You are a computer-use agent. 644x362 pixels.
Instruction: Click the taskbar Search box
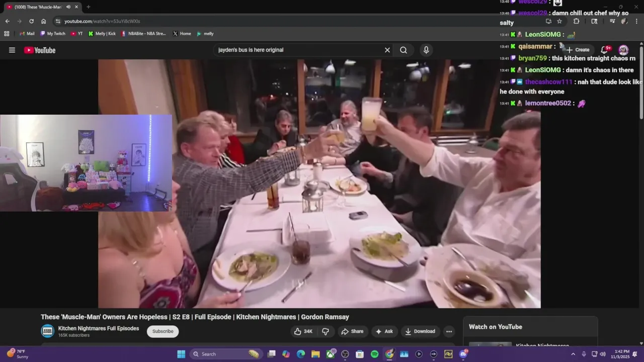click(226, 354)
